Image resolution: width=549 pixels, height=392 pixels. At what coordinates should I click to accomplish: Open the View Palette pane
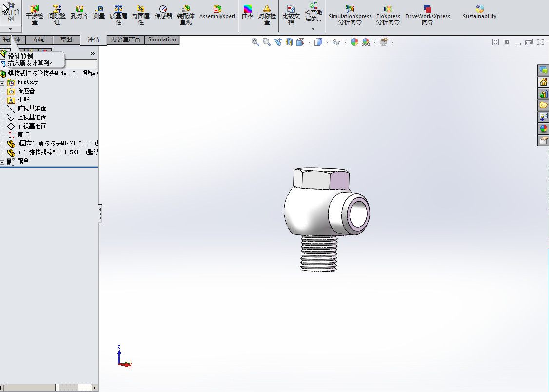point(543,117)
